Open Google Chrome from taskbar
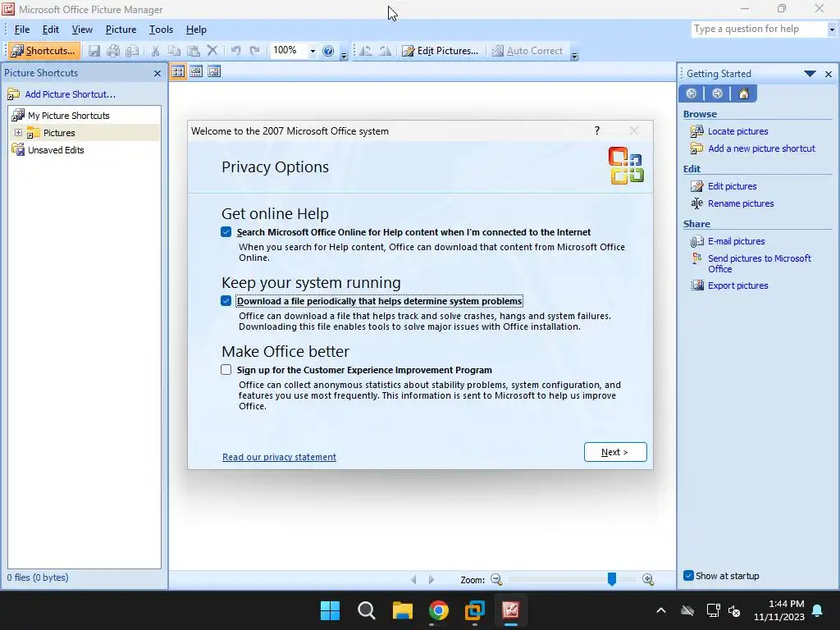 click(438, 610)
